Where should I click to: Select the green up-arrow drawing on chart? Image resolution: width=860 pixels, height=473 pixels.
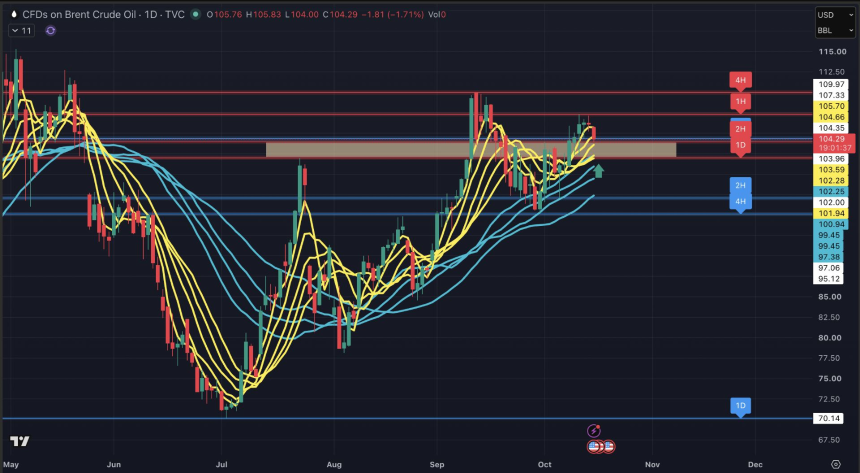click(598, 171)
